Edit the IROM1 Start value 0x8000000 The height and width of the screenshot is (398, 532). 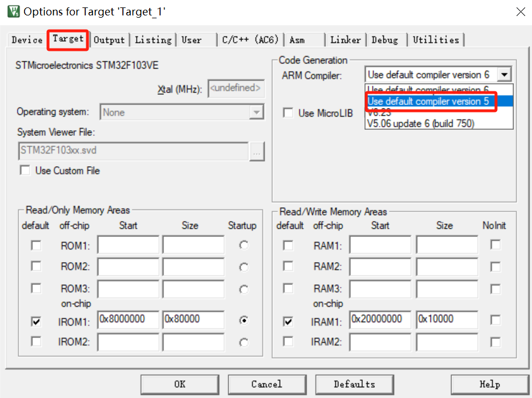[x=128, y=320]
